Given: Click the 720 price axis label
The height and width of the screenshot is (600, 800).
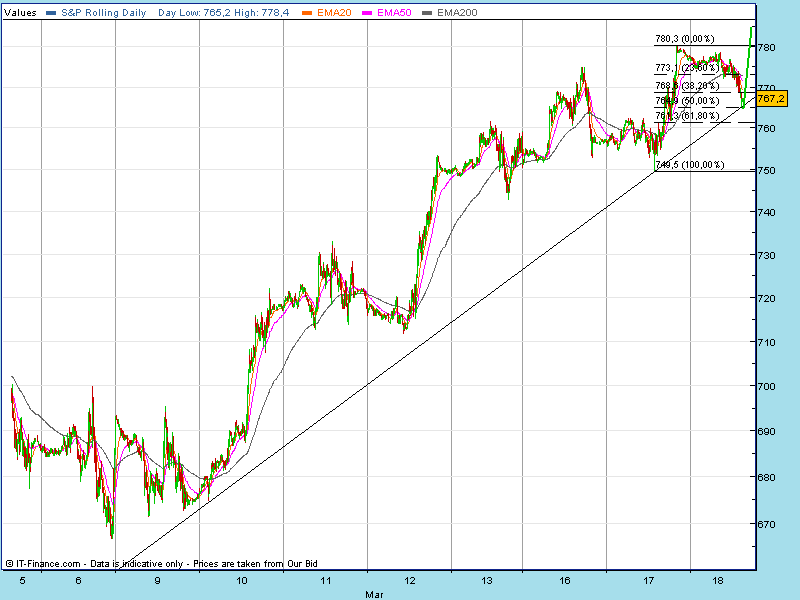Looking at the screenshot, I should (766, 298).
